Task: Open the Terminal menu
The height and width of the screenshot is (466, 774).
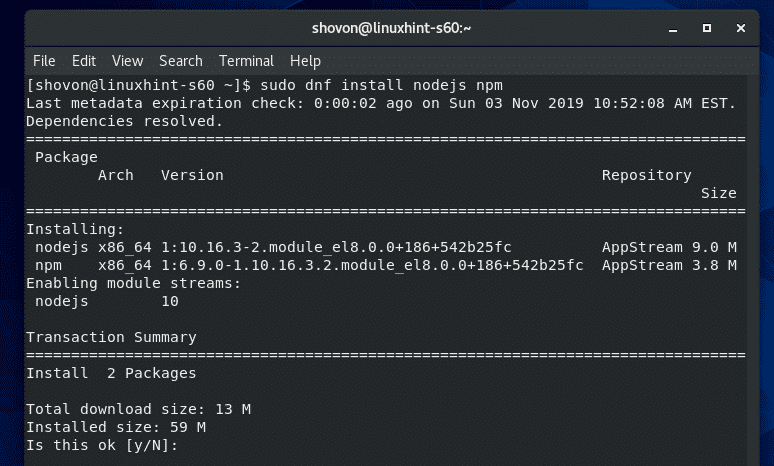Action: tap(246, 61)
